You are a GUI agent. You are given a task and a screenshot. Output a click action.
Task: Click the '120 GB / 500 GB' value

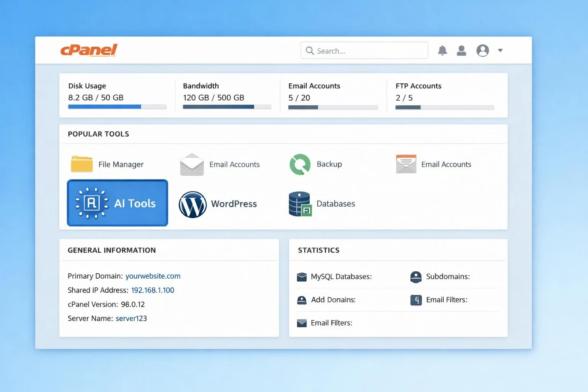pos(214,98)
